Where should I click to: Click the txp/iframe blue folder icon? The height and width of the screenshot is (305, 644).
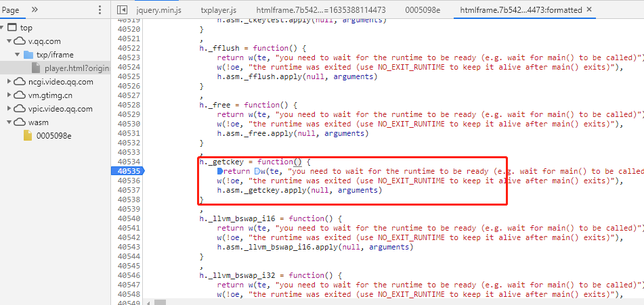point(28,55)
